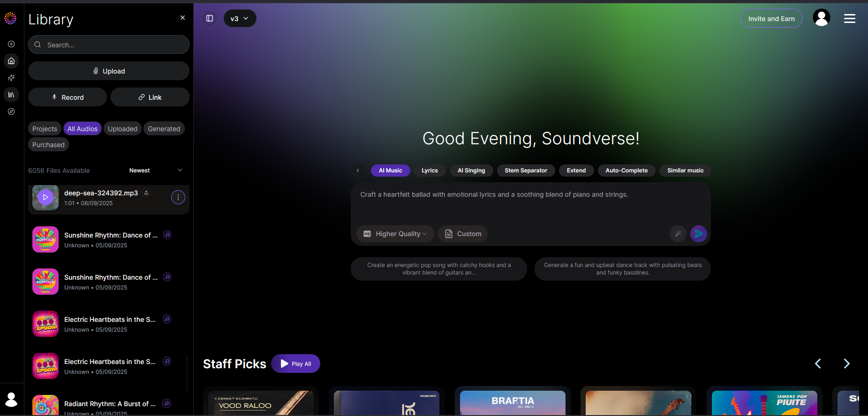Click the Upload button
Viewport: 868px width, 416px height.
pyautogui.click(x=109, y=71)
